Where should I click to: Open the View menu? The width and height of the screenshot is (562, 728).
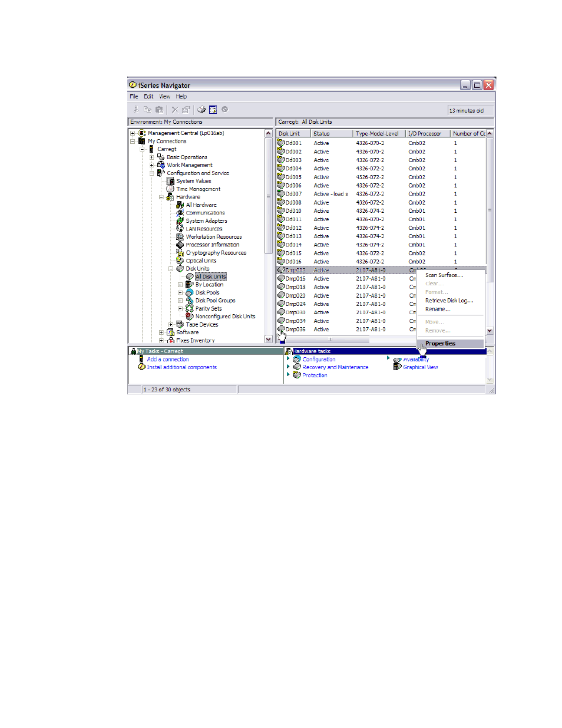(164, 97)
